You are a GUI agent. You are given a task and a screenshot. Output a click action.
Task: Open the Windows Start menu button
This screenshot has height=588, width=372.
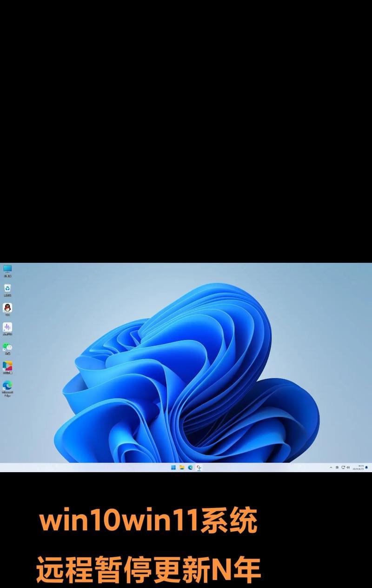(173, 468)
